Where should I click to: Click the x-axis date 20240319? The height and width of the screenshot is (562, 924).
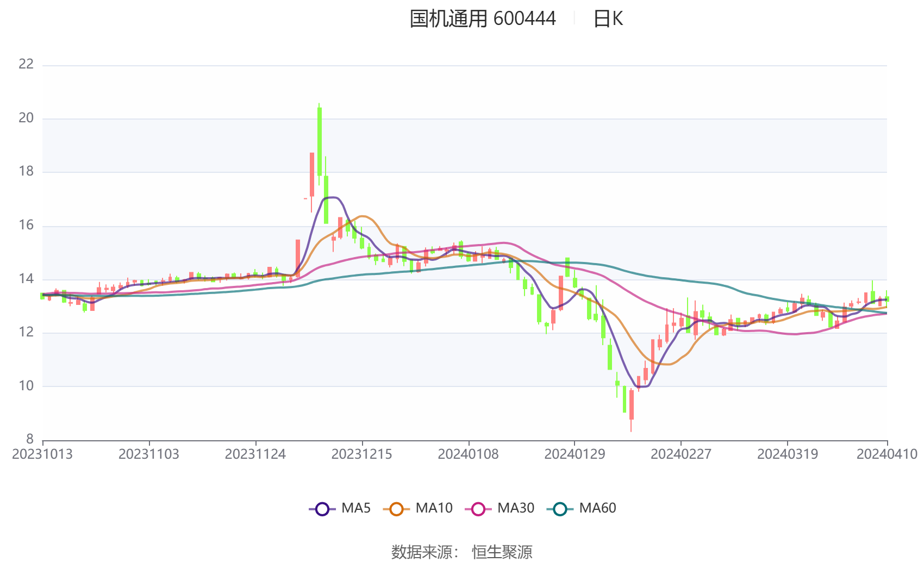click(x=788, y=454)
